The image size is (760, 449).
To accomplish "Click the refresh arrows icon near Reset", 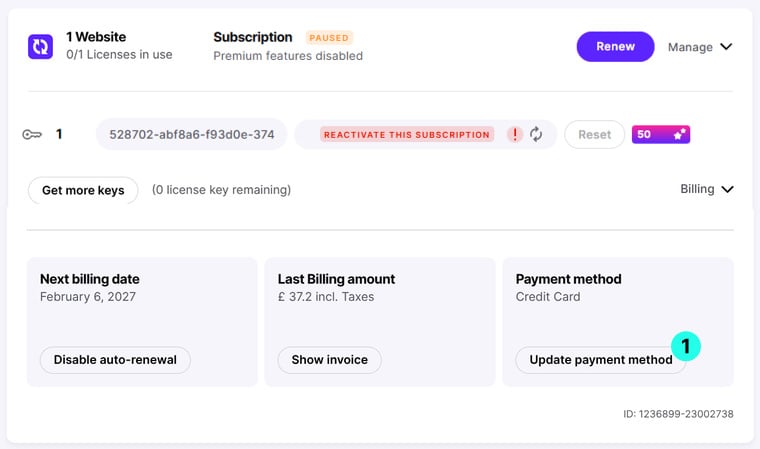I will (x=536, y=134).
